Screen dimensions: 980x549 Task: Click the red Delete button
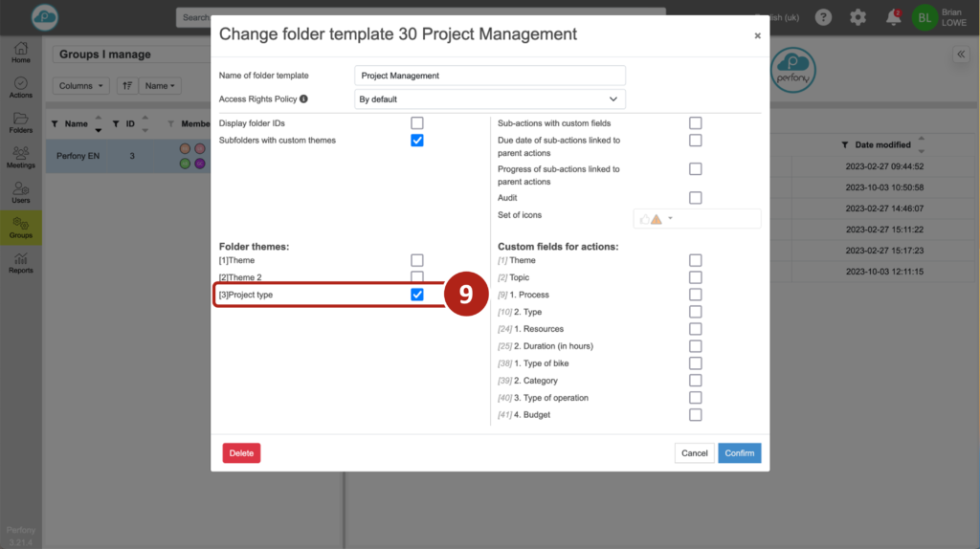coord(241,452)
